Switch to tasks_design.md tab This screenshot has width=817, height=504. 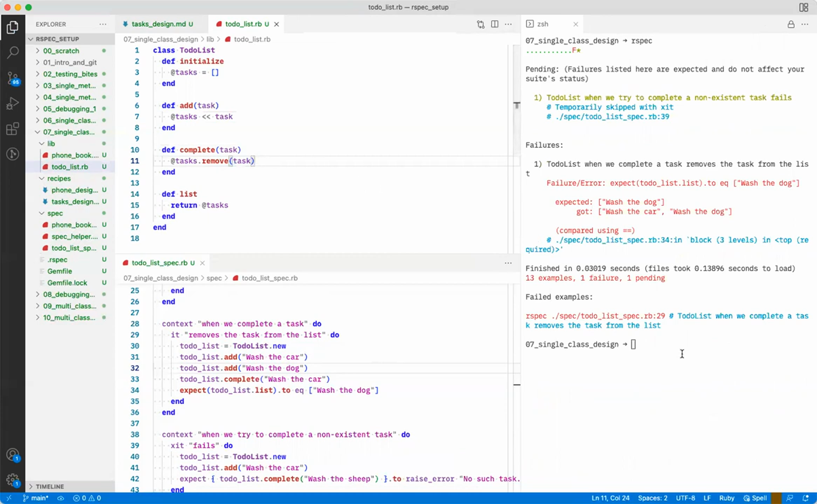point(158,24)
